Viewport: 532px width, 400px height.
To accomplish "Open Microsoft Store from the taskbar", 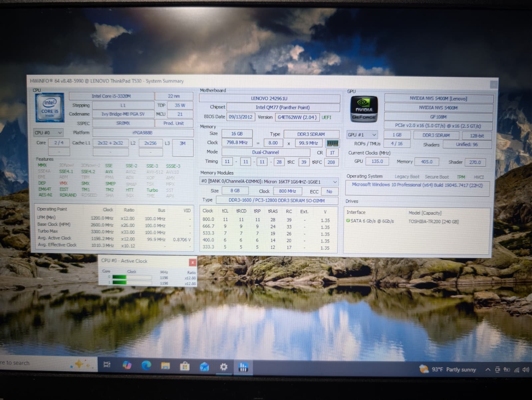I will pyautogui.click(x=185, y=366).
